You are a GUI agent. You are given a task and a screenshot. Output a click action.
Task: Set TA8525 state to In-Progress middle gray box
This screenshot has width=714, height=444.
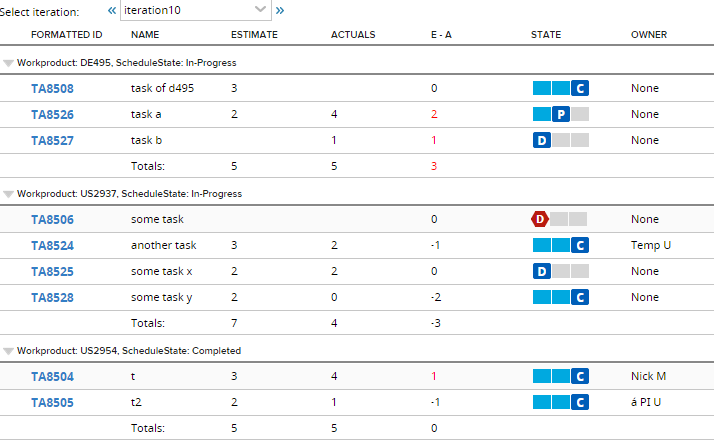(x=561, y=271)
